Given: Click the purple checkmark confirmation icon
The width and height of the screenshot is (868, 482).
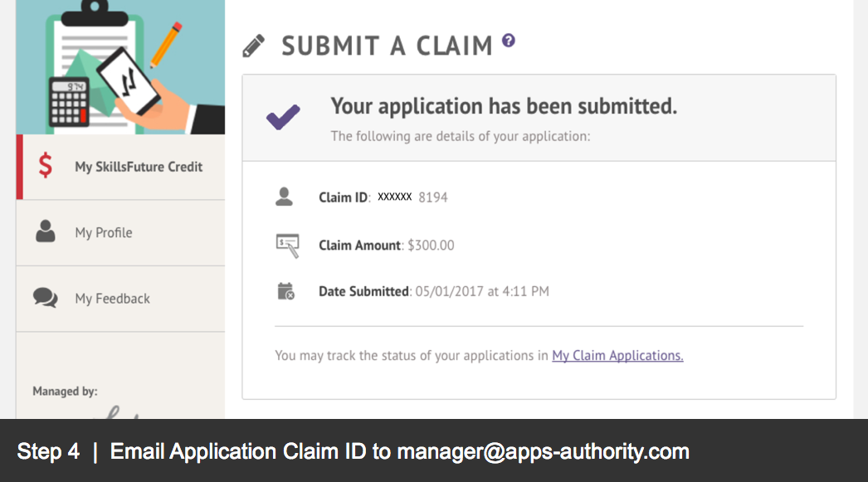Looking at the screenshot, I should coord(283,117).
